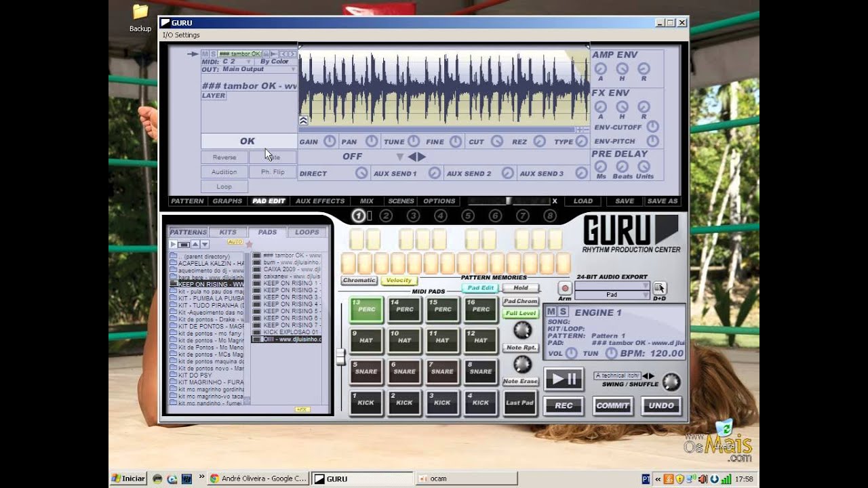Image resolution: width=868 pixels, height=488 pixels.
Task: Open the swing preset 'A technical itch' selector
Action: point(617,375)
